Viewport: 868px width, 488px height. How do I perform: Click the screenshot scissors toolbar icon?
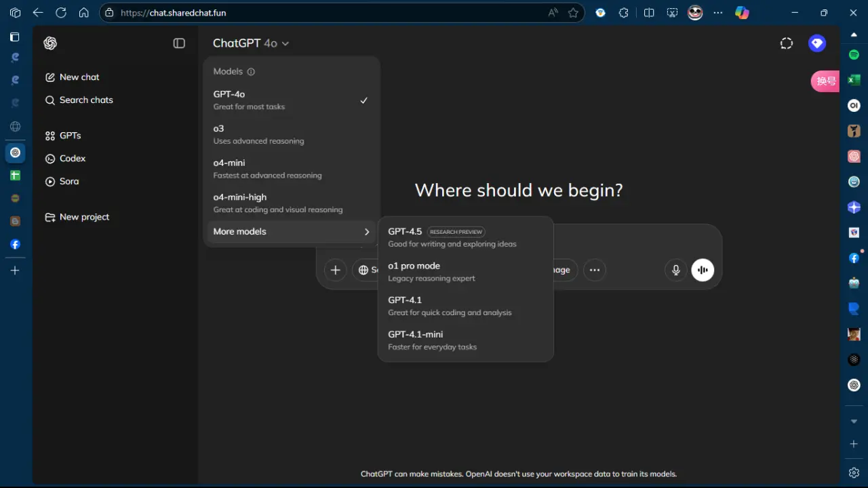coord(672,13)
